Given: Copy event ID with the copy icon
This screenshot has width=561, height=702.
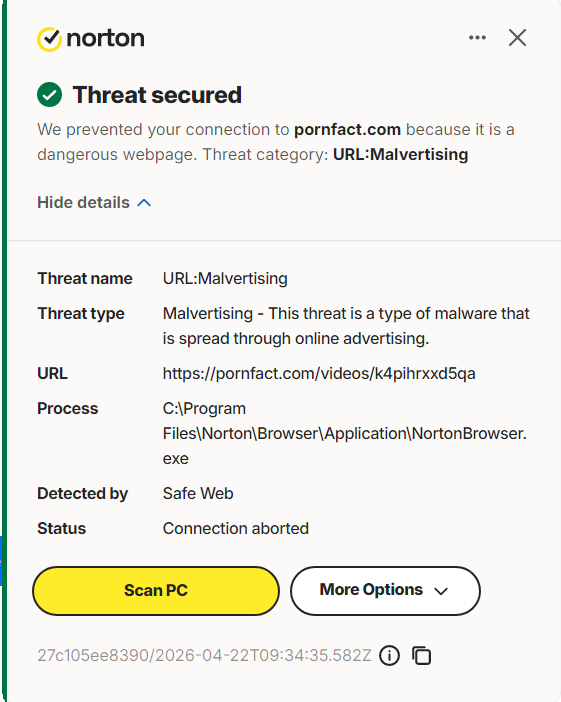Looking at the screenshot, I should (421, 656).
